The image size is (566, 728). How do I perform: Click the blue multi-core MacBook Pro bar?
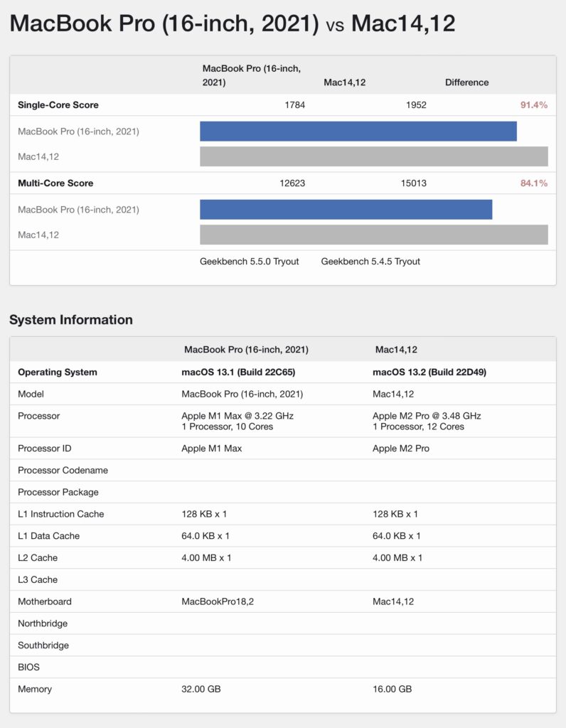346,210
